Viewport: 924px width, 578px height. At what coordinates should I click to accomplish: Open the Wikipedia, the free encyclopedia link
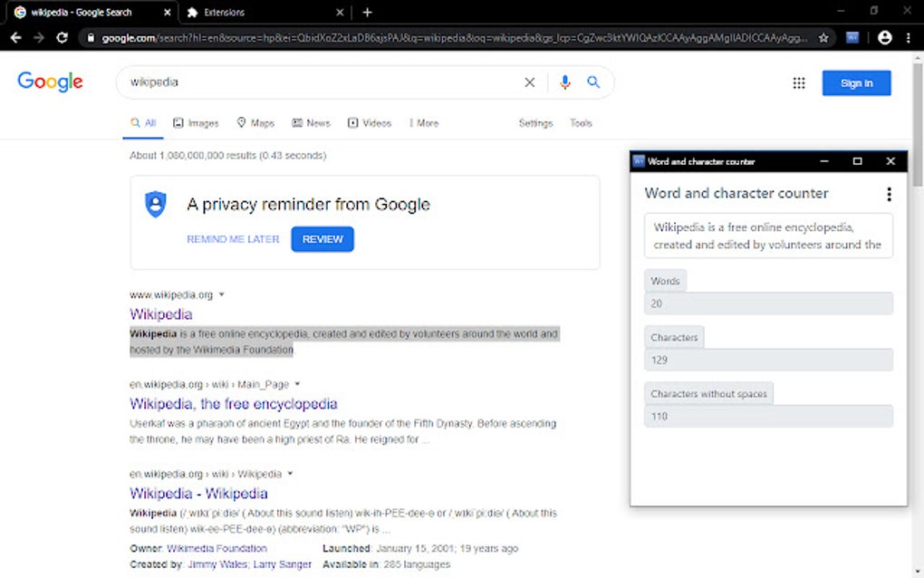point(234,404)
